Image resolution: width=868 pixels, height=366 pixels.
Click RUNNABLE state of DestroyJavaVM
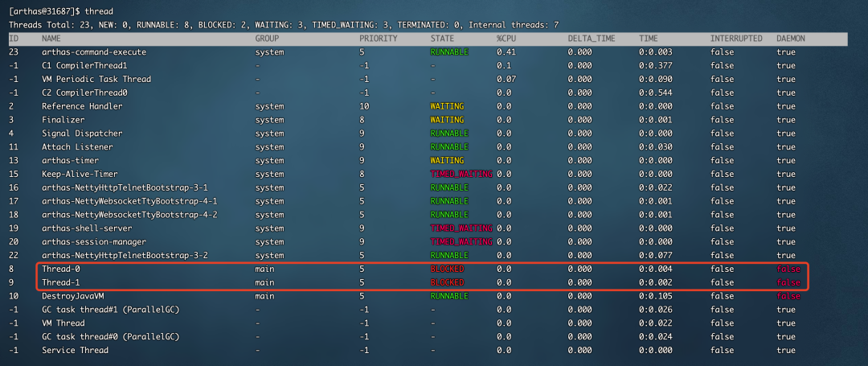[449, 296]
